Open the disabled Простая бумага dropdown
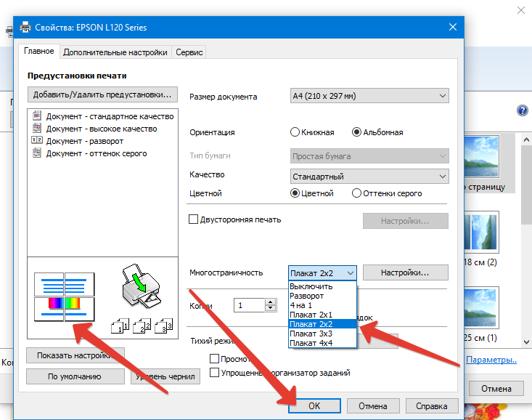 369,156
